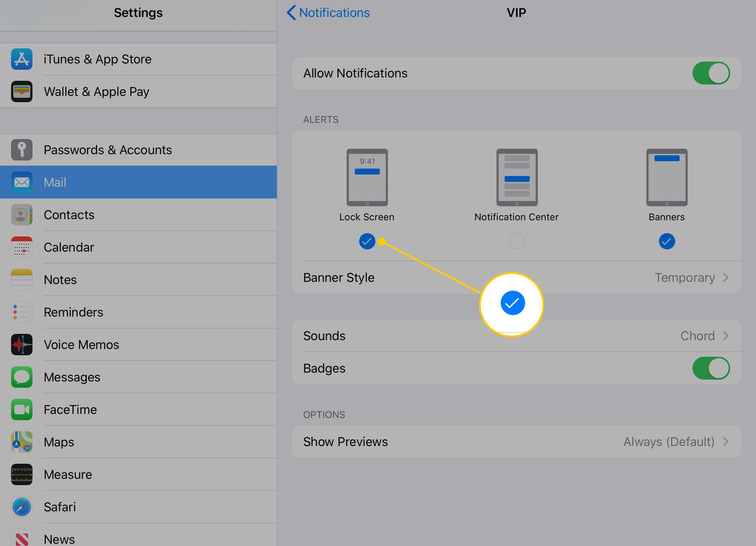Open Calendar settings

click(138, 247)
